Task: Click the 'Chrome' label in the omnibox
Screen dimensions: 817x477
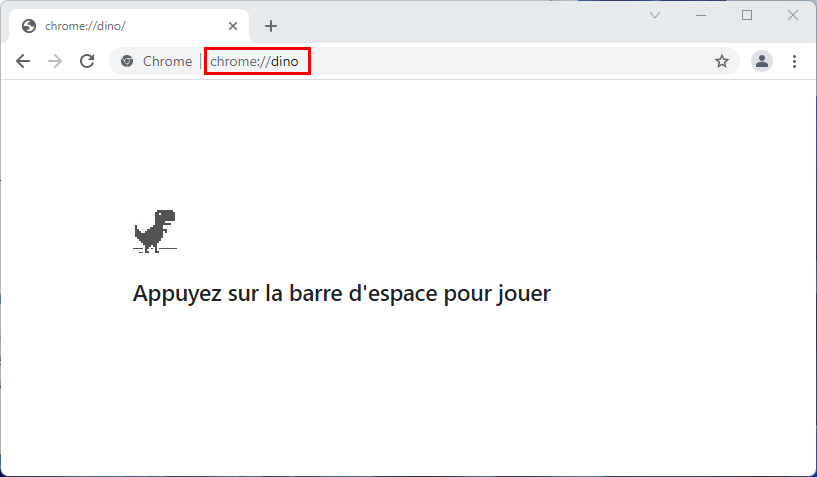Action: click(167, 62)
